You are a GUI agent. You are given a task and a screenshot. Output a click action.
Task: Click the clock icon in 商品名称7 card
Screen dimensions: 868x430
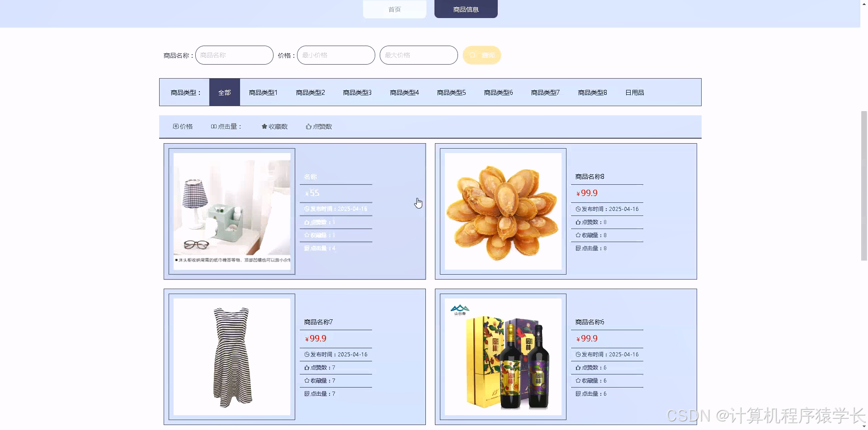click(307, 355)
